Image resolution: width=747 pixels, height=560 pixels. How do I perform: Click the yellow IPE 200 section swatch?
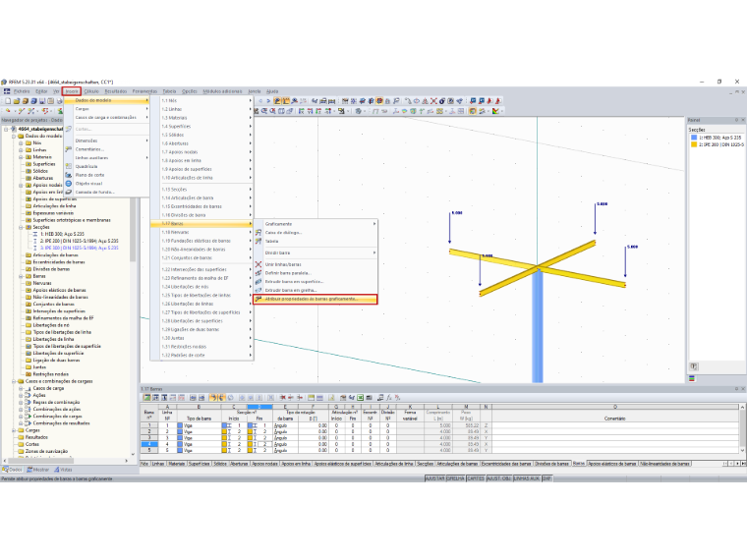[694, 144]
